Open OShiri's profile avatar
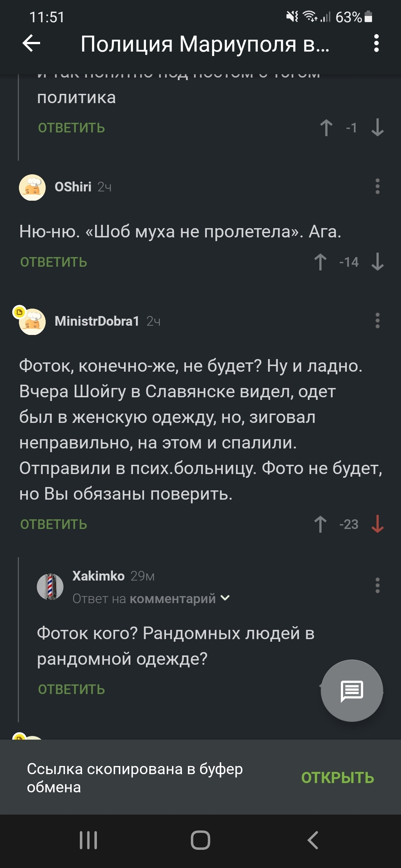This screenshot has height=868, width=401. (32, 187)
